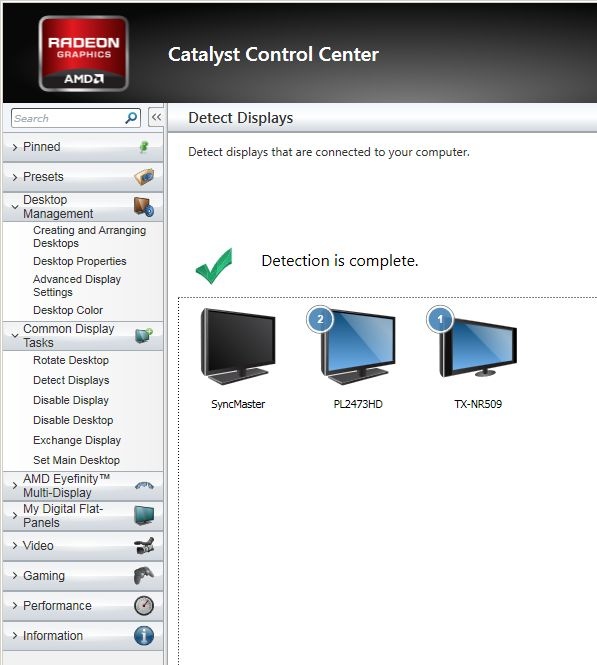This screenshot has width=597, height=665.
Task: Click the Detection is complete message
Action: point(340,261)
